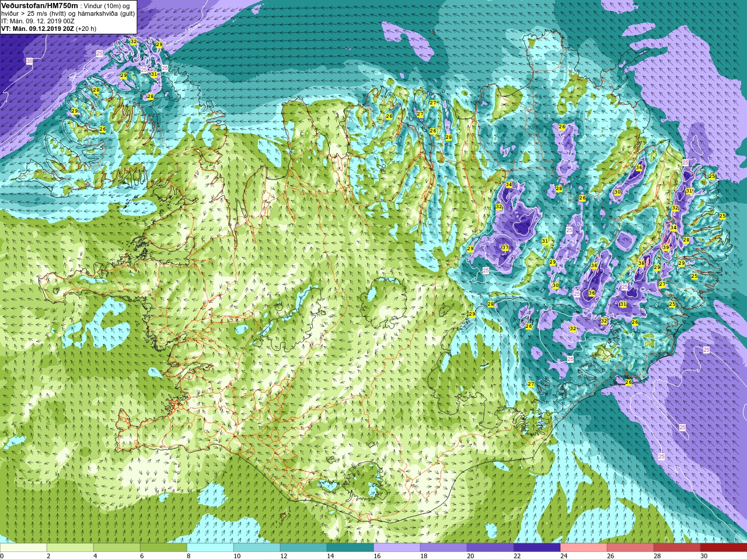Click the yellow 38 gust label
The height and width of the screenshot is (560, 747).
point(641,264)
